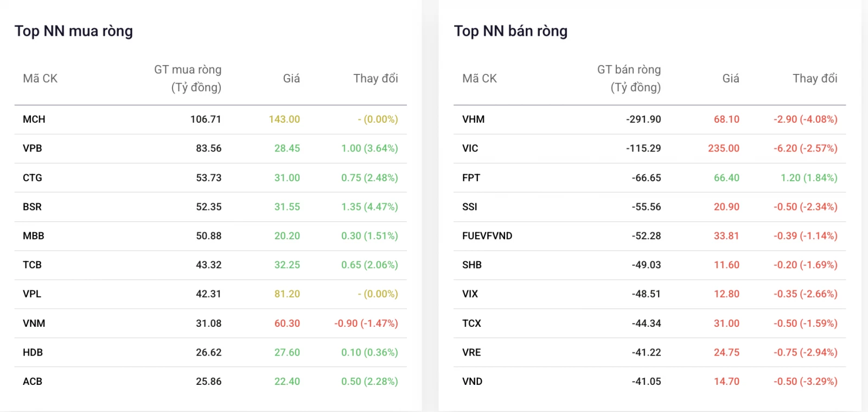Click TCB net-buy value "43.32"
Viewport: 868px width, 412px height.
point(209,265)
